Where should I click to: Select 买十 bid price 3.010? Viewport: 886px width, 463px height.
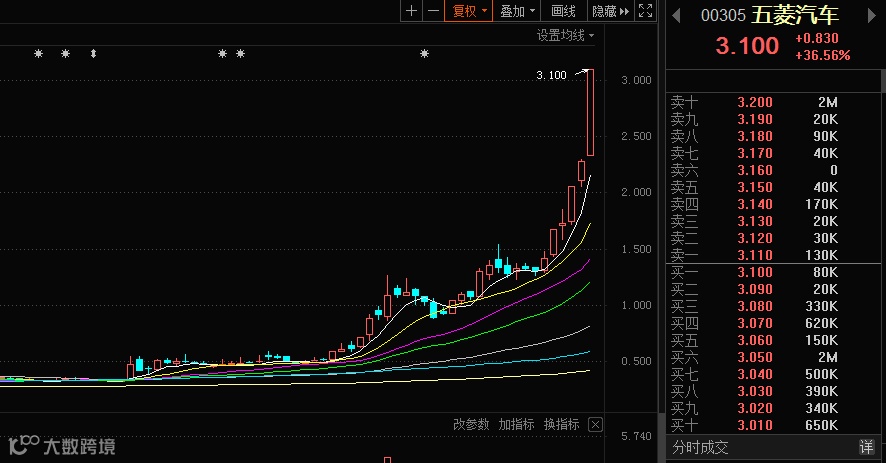point(755,425)
